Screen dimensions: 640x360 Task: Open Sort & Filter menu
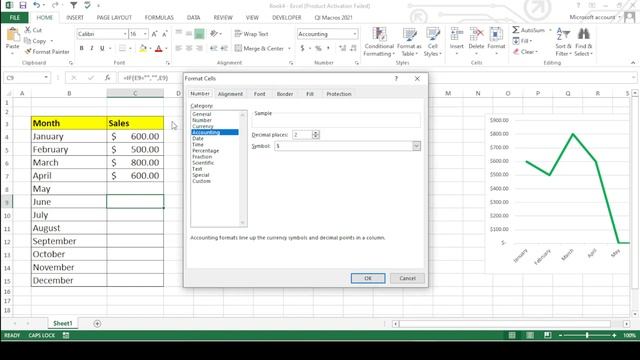click(563, 42)
